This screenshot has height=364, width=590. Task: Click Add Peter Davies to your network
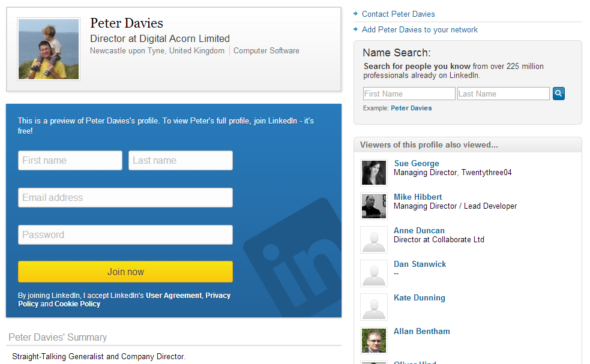tap(420, 29)
